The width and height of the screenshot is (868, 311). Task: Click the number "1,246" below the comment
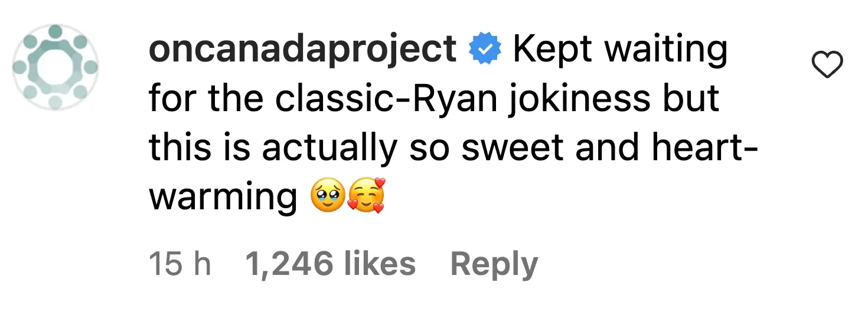[x=288, y=264]
